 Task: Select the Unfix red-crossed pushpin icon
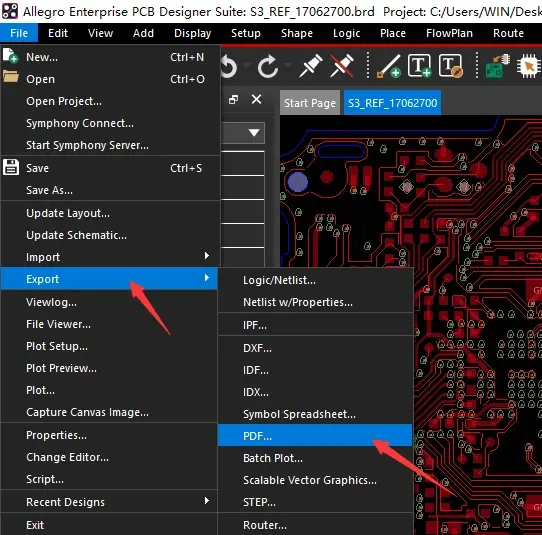click(342, 65)
